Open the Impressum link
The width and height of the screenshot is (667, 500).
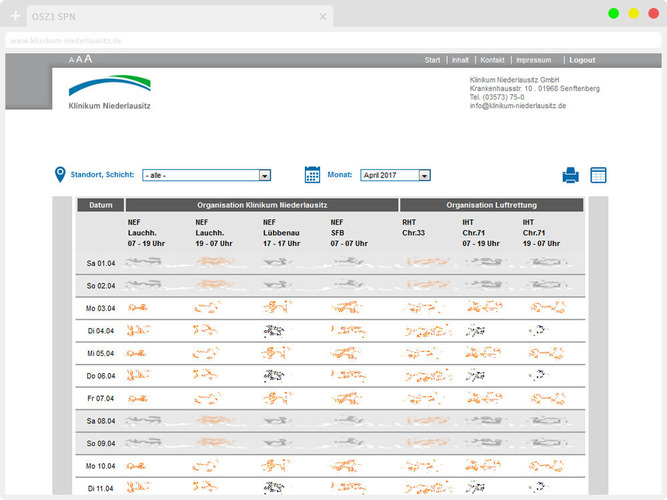tap(533, 60)
